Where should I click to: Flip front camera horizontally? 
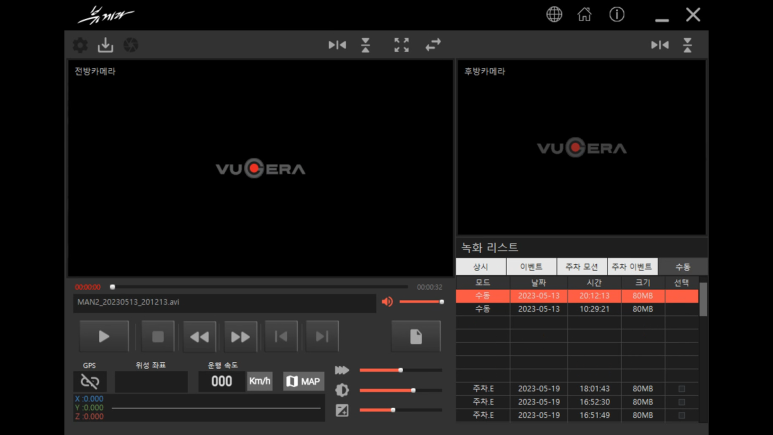point(337,45)
